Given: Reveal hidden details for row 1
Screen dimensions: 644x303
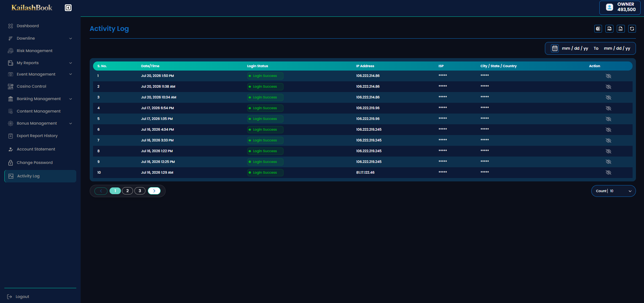Looking at the screenshot, I should click(608, 76).
